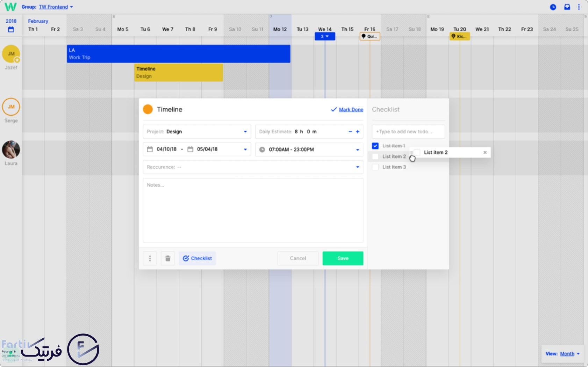The image size is (588, 367).
Task: Open the View Month selector
Action: pos(567,354)
